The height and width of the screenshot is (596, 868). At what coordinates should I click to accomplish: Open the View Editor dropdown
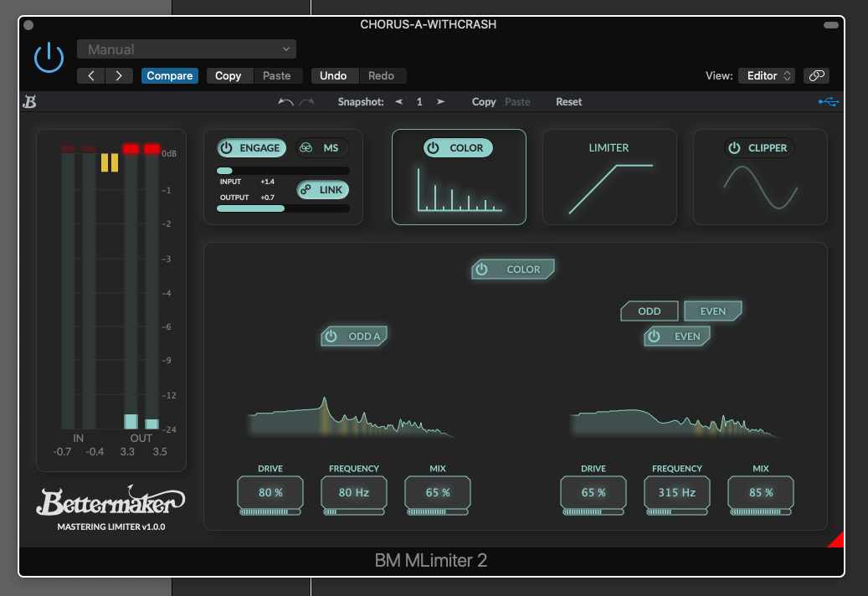pyautogui.click(x=767, y=76)
